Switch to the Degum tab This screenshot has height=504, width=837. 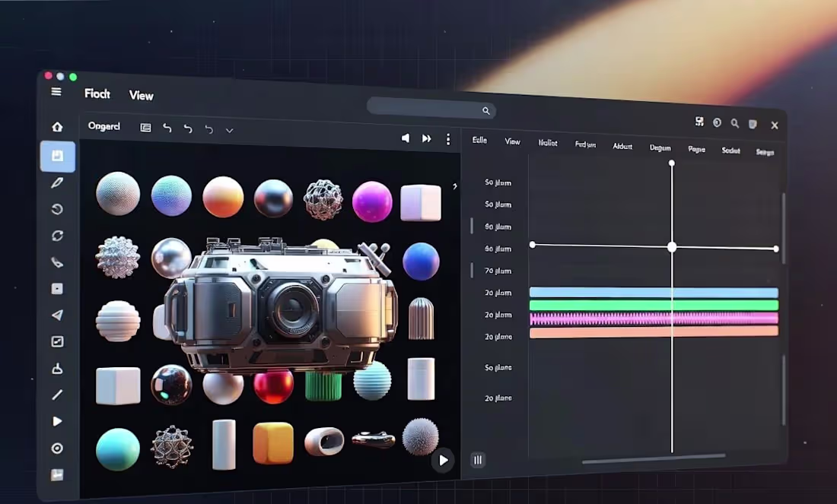tap(660, 147)
